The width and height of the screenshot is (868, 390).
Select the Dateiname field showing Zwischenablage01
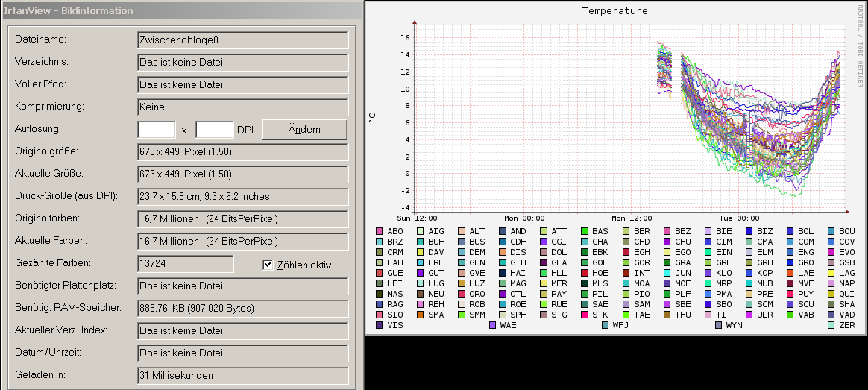click(x=243, y=40)
